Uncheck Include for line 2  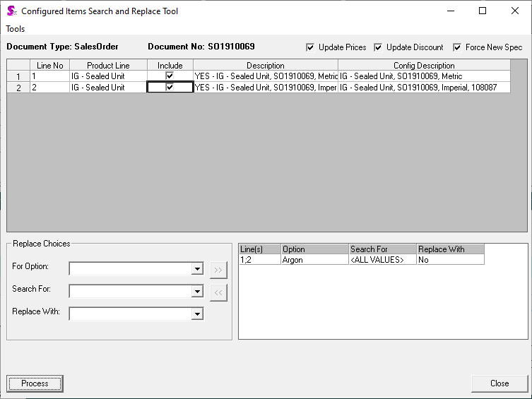click(170, 88)
